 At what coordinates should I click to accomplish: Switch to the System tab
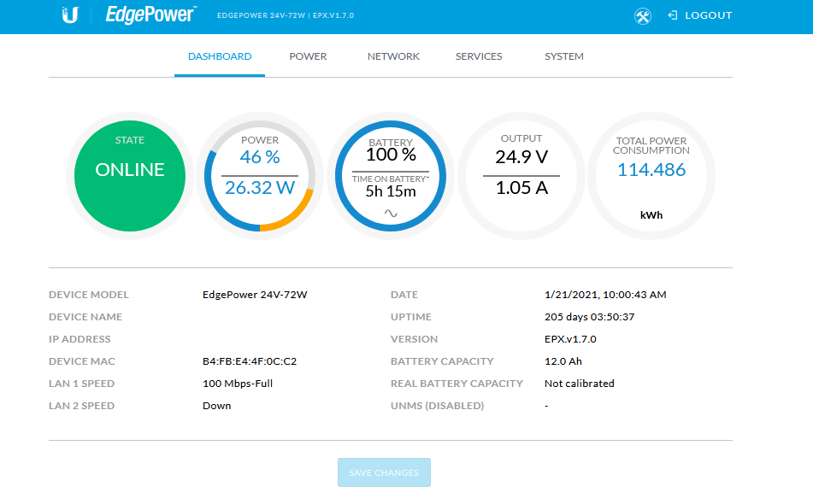[564, 56]
